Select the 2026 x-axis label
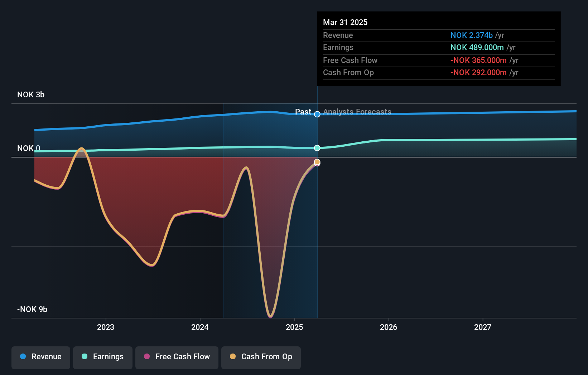 [389, 327]
